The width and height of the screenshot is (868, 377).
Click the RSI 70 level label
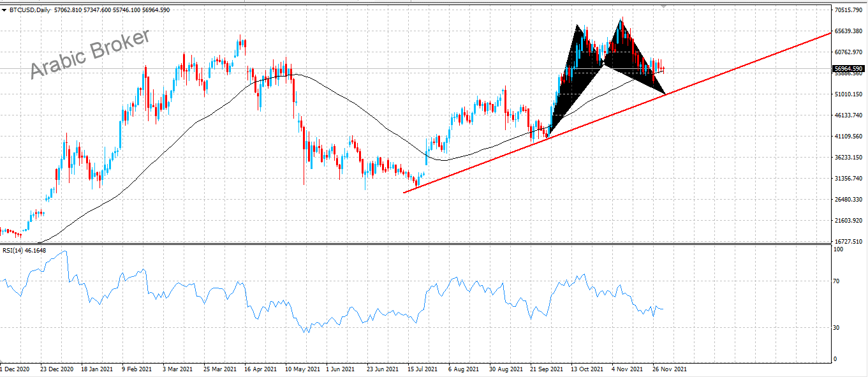point(840,281)
